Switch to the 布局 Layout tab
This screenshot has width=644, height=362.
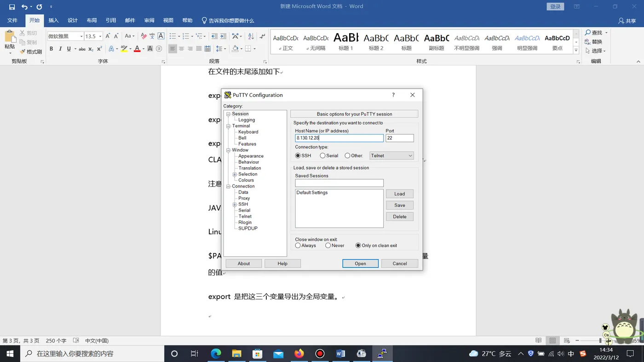coord(92,20)
